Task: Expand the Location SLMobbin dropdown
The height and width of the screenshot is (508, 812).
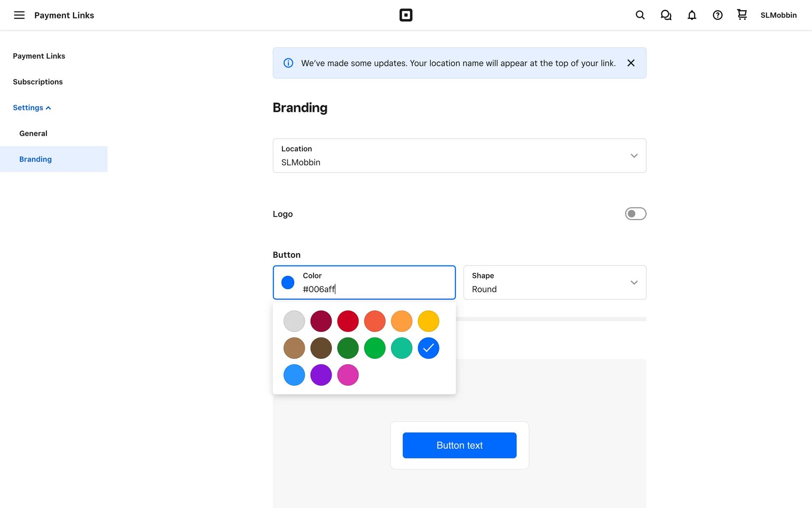Action: pos(459,156)
